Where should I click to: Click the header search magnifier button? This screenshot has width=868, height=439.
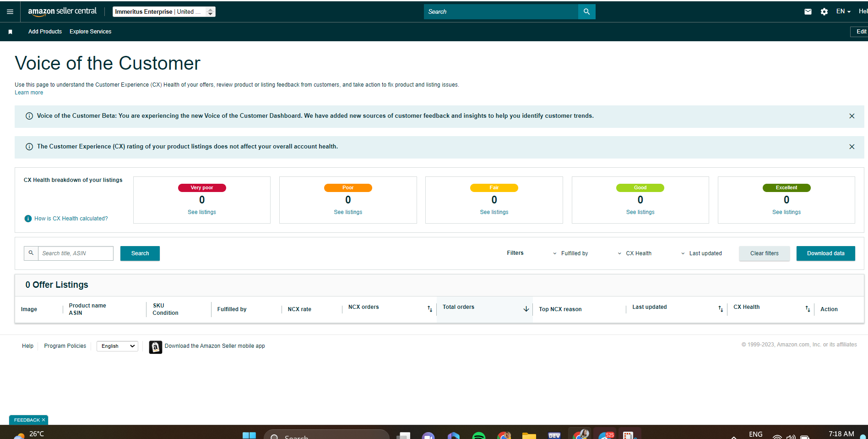pos(586,11)
